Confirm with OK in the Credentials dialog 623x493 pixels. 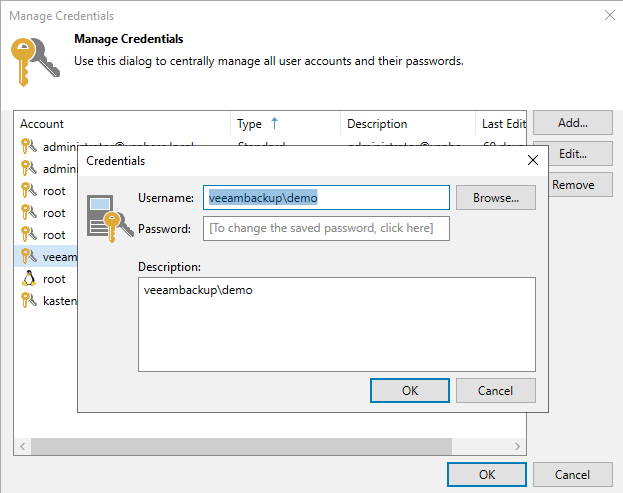[410, 391]
